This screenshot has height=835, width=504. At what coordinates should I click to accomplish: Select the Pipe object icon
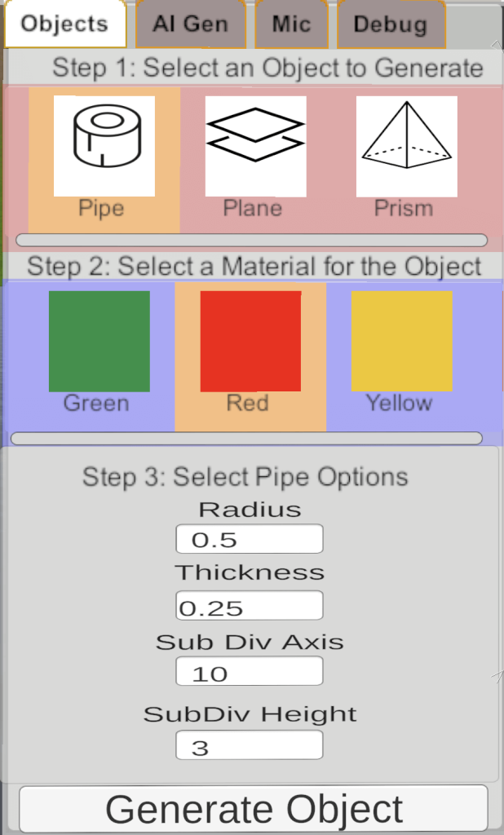(104, 147)
